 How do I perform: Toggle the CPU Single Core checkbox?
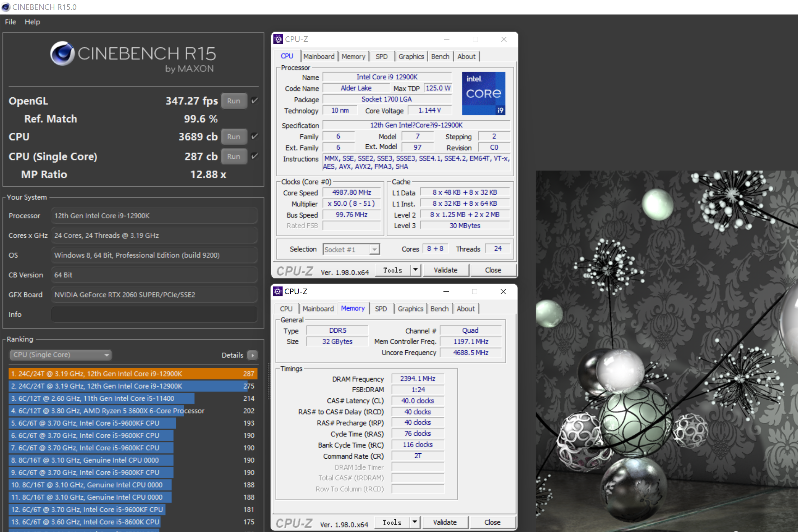[254, 156]
